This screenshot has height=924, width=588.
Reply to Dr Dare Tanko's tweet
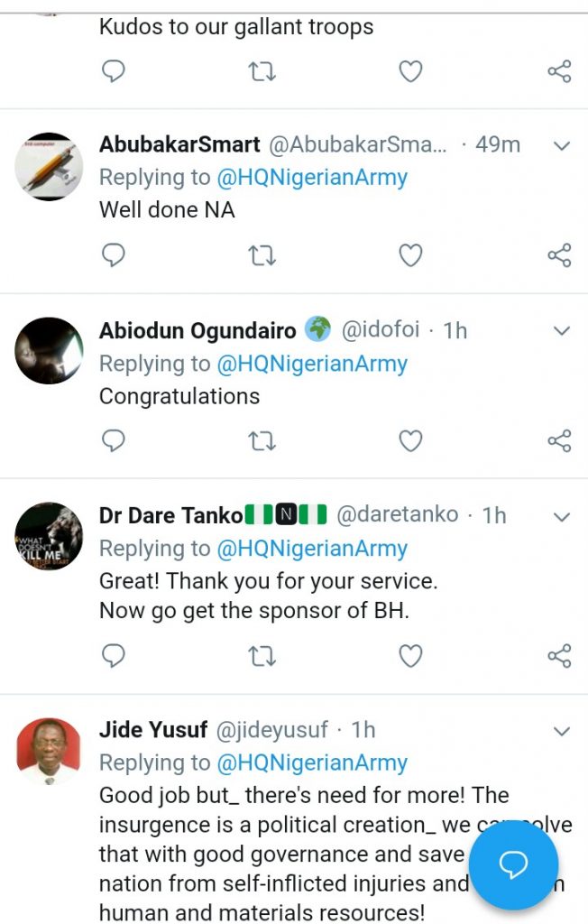(113, 656)
